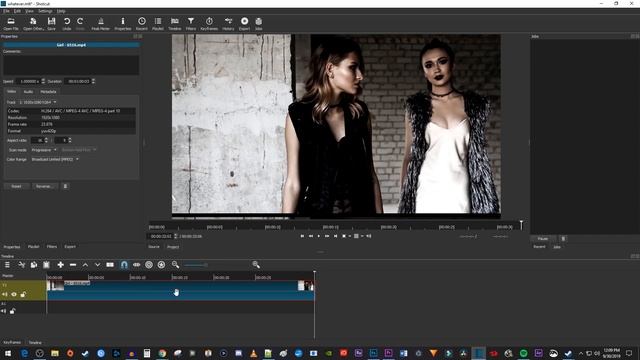Switch to the Metadata properties tab
640x360 pixels.
[x=48, y=91]
